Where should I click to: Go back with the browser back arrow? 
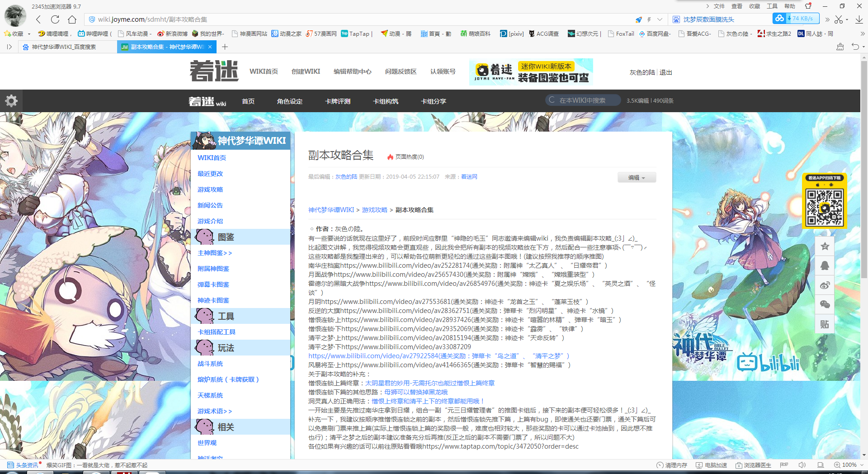(x=38, y=19)
